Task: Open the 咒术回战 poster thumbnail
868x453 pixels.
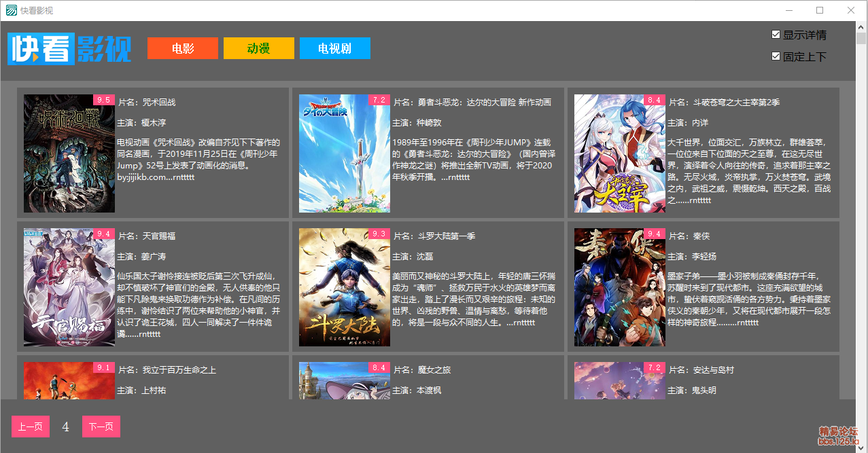Action: (x=69, y=153)
